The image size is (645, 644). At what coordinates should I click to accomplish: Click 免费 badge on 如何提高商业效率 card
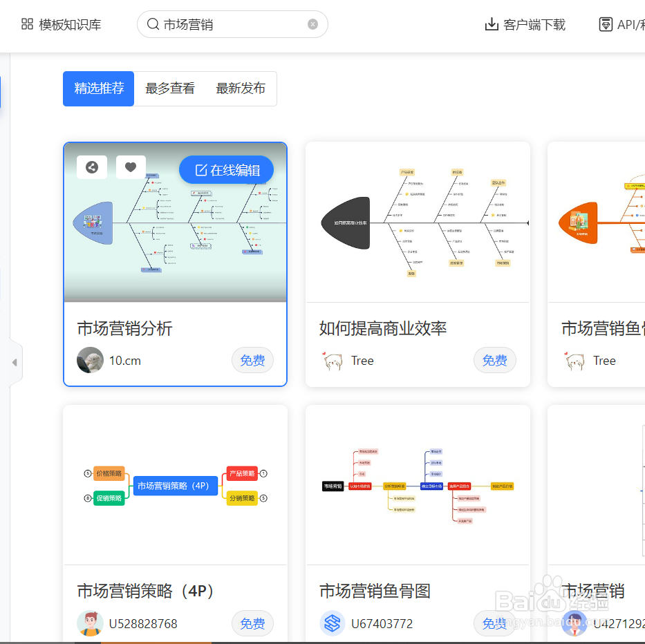[x=494, y=360]
